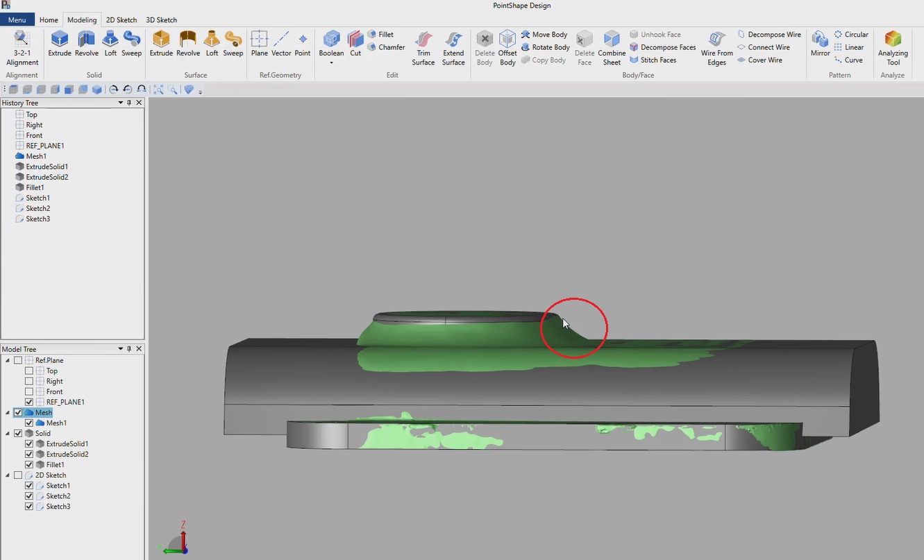Open Model Tree panel options dropdown

pyautogui.click(x=121, y=349)
